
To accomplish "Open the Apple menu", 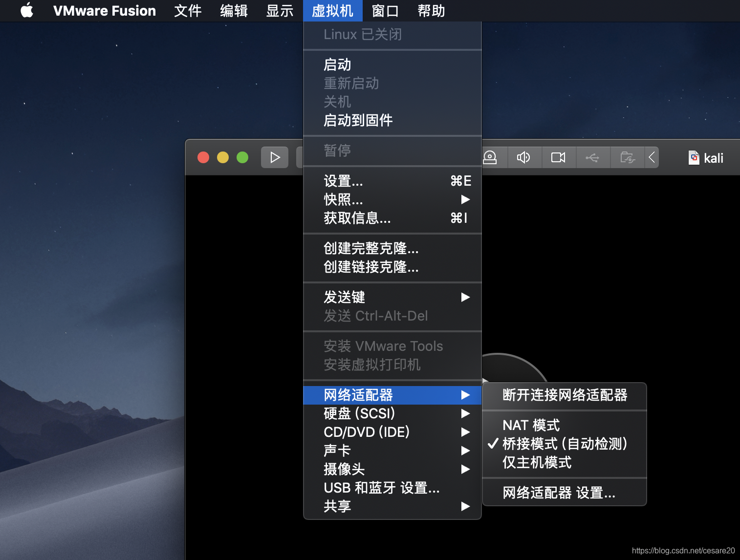I will (x=27, y=10).
